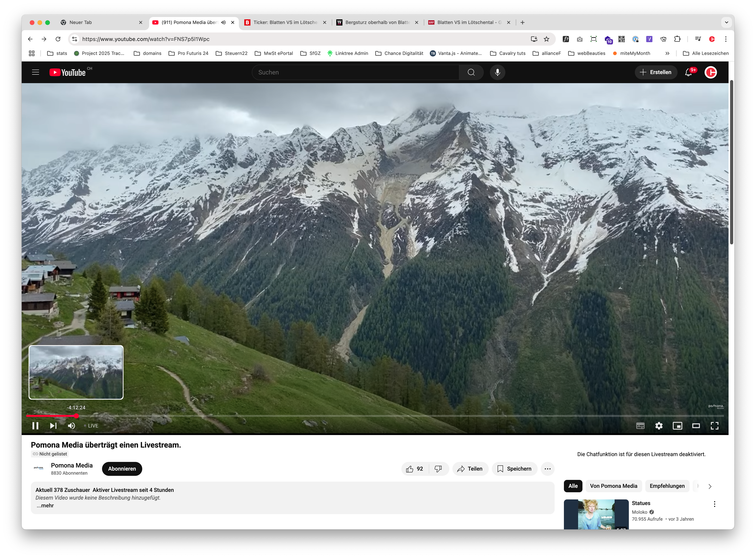
Task: Pause the livestream video
Action: (35, 426)
